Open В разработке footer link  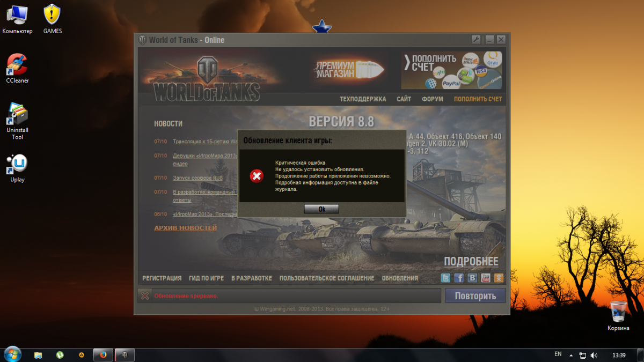[x=252, y=278]
